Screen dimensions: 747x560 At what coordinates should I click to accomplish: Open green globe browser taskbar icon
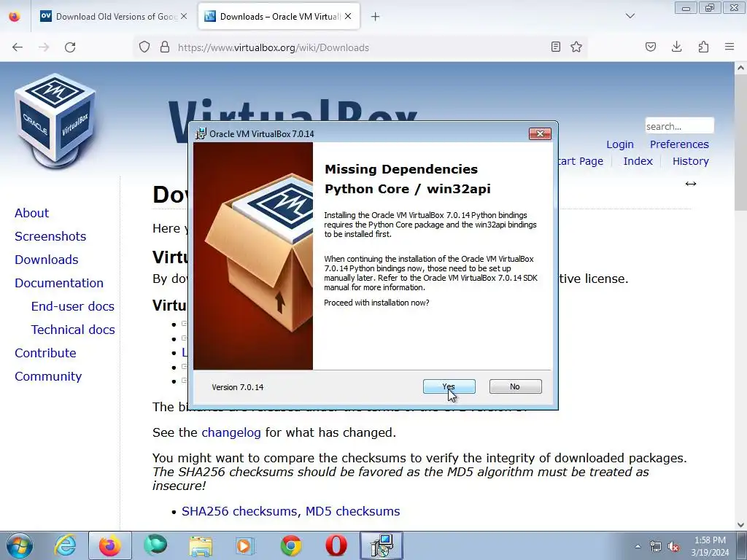click(x=155, y=545)
